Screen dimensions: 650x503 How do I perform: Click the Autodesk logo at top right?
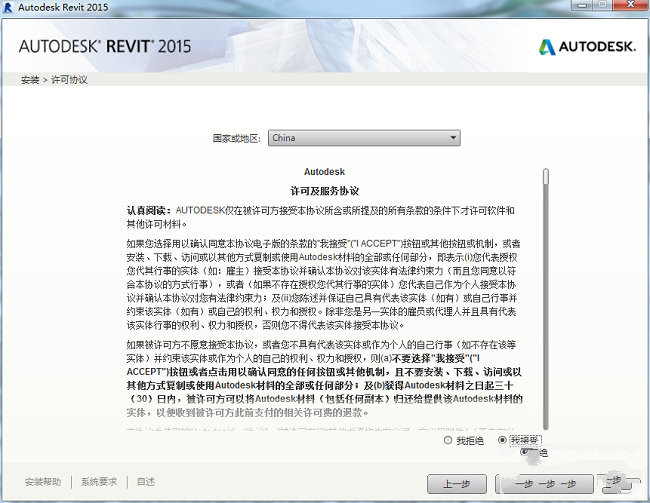point(587,46)
